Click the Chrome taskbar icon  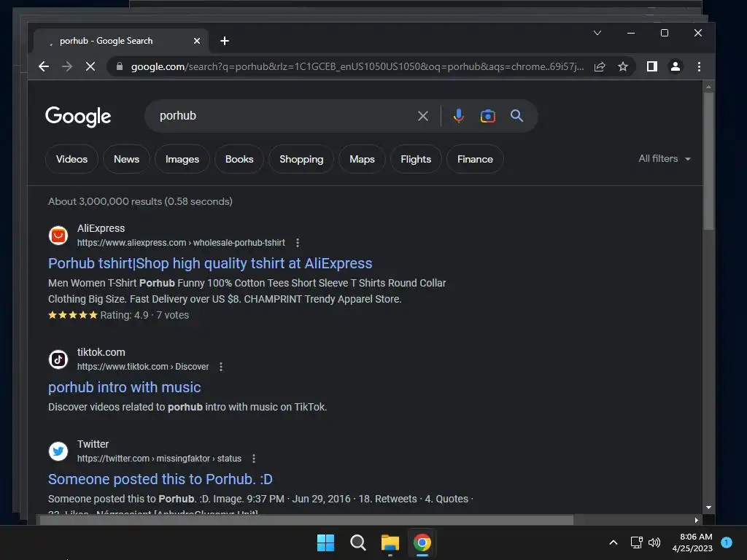coord(422,542)
